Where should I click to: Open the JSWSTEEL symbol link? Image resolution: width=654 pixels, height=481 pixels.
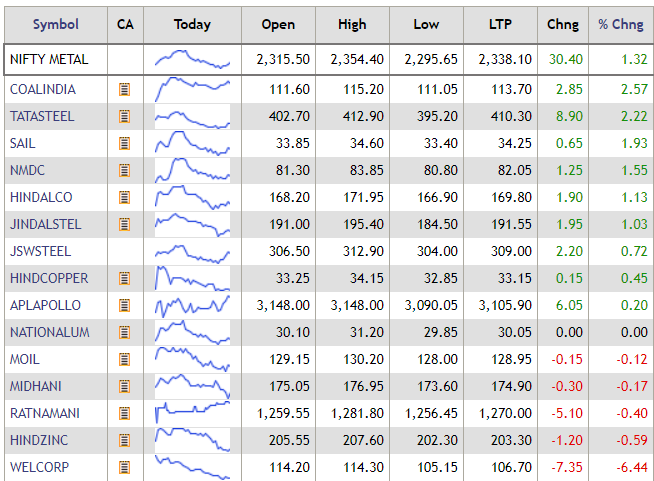[x=40, y=251]
